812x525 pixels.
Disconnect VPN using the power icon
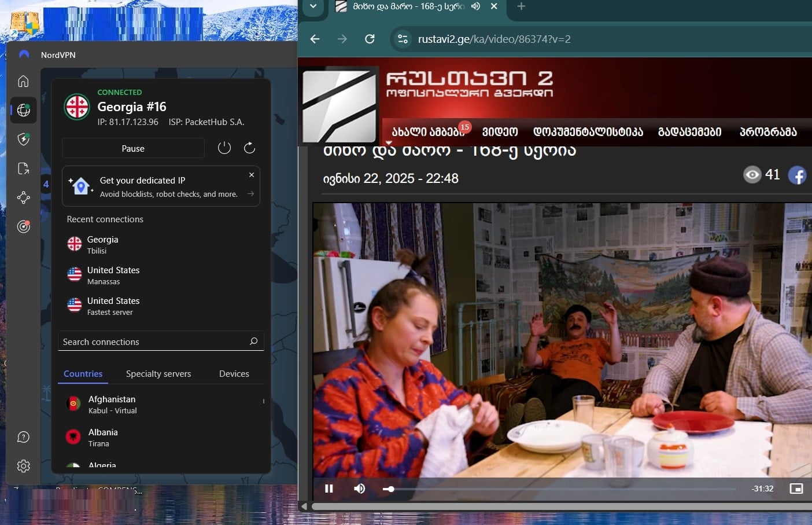[x=224, y=148]
